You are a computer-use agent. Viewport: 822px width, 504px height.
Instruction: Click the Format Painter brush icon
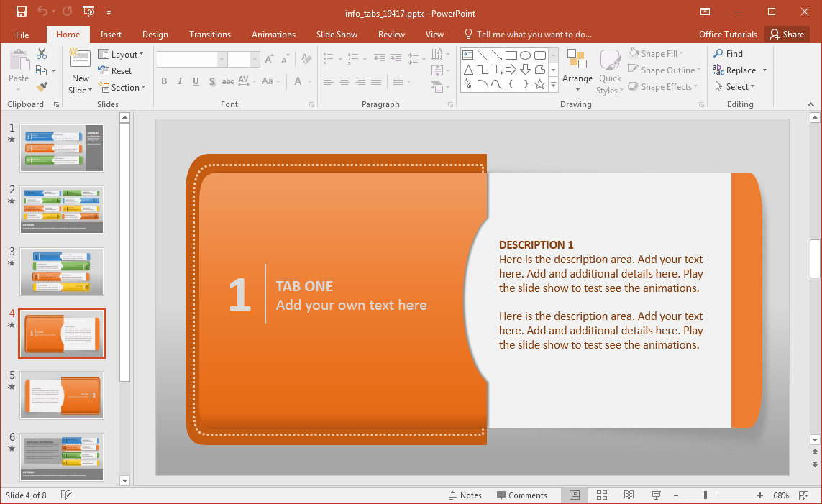(42, 87)
